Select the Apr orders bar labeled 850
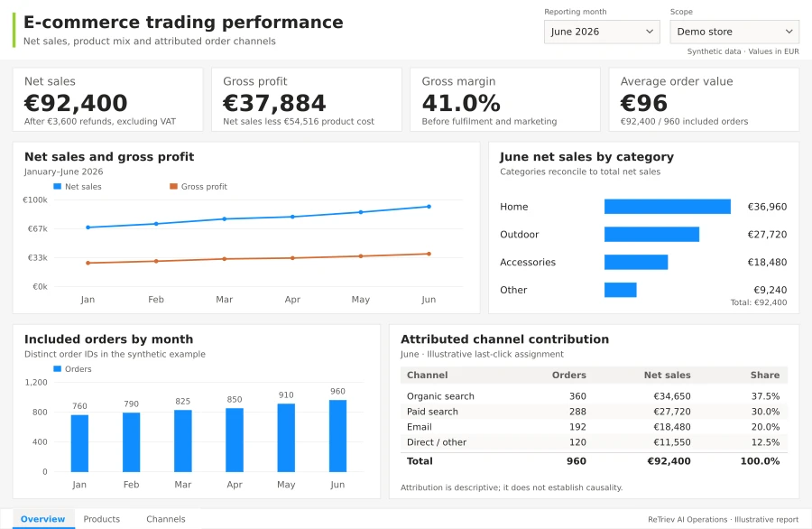Image resolution: width=812 pixels, height=529 pixels. [235, 440]
